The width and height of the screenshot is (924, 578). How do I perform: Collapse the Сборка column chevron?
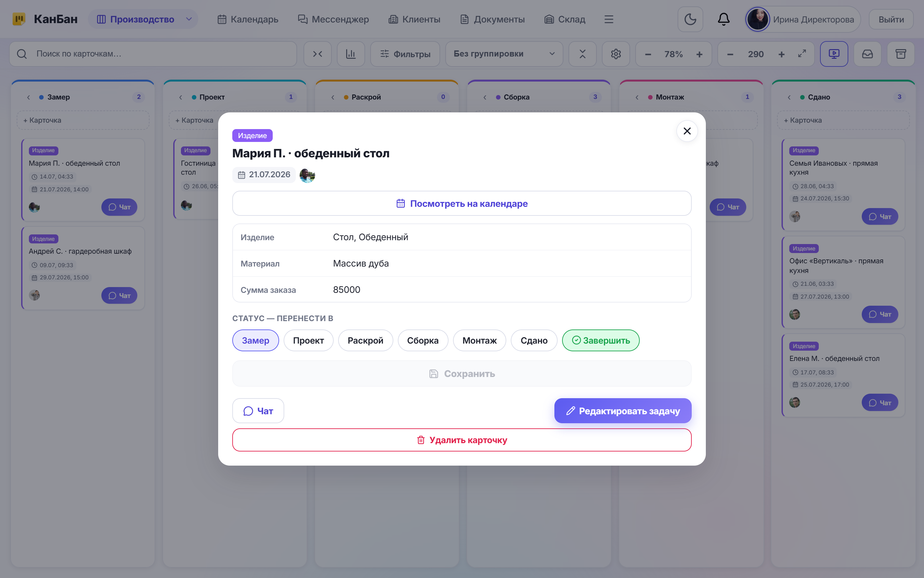coord(485,97)
